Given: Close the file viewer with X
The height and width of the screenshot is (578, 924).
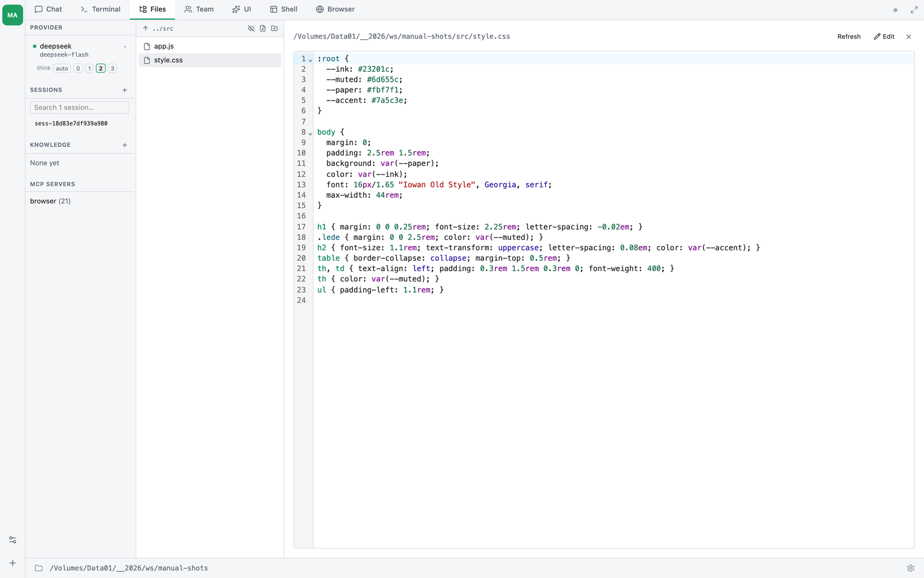Looking at the screenshot, I should point(908,36).
